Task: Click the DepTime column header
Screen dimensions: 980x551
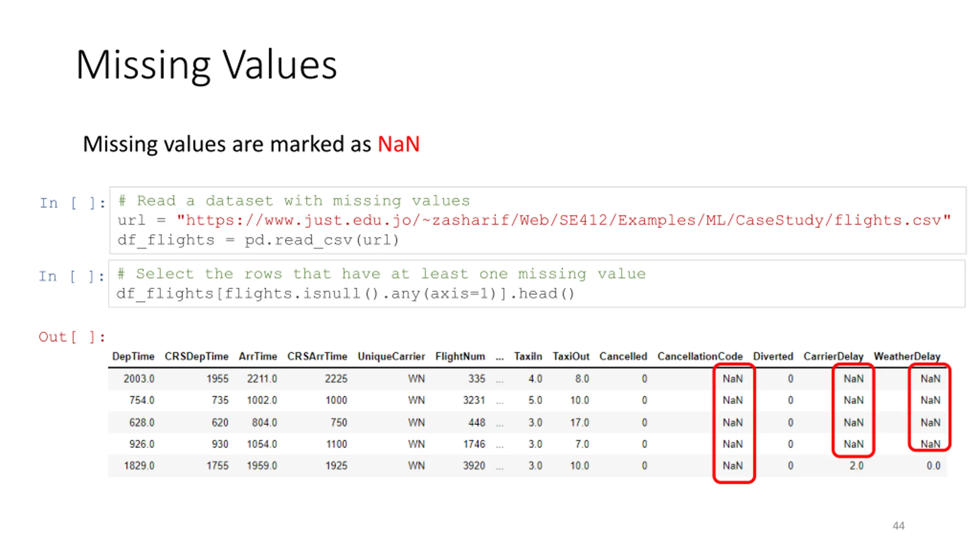Action: coord(133,356)
